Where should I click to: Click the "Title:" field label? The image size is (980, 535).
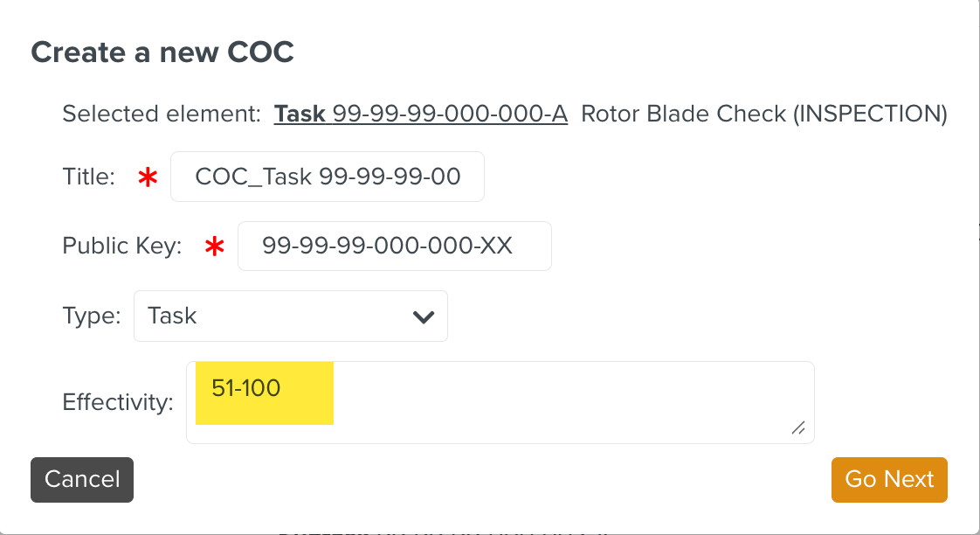(x=89, y=177)
